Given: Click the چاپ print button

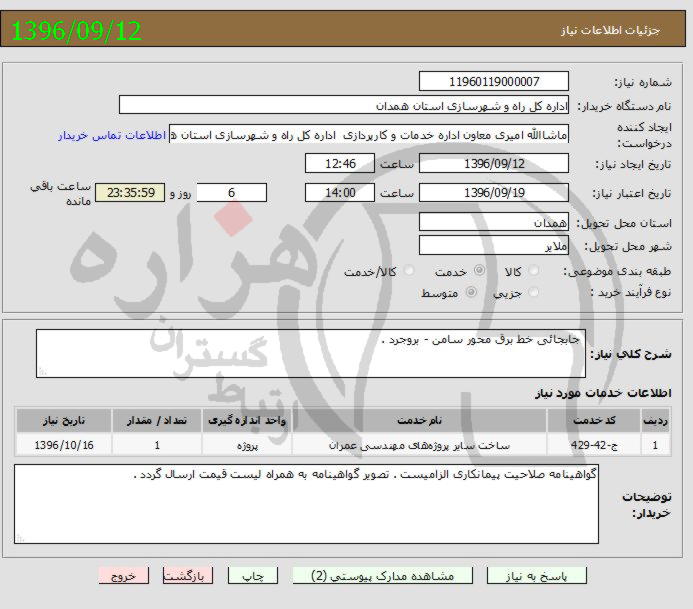Looking at the screenshot, I should [x=253, y=576].
